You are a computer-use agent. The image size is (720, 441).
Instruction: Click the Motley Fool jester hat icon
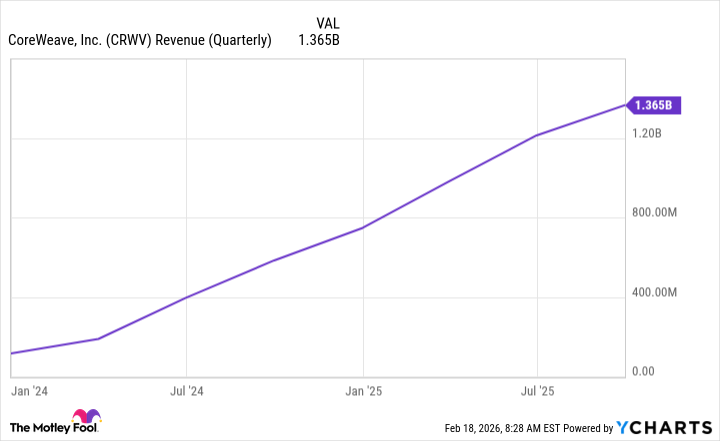point(86,419)
